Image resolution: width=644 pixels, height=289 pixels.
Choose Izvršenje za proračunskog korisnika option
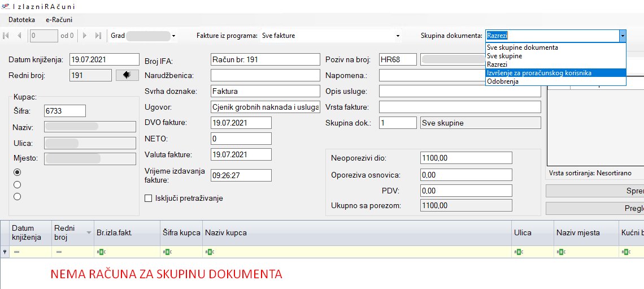pyautogui.click(x=539, y=73)
